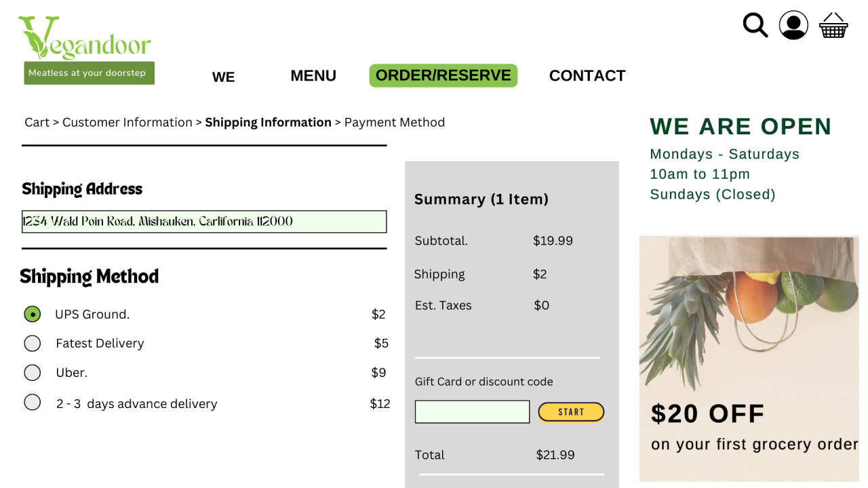Select UPS Ground shipping option
Image resolution: width=868 pixels, height=488 pixels.
coord(33,314)
